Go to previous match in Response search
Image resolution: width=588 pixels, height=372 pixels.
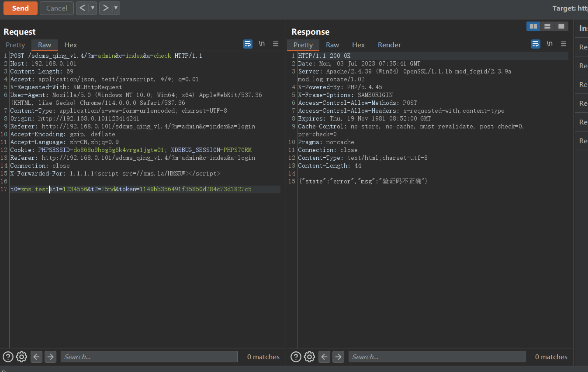point(324,357)
